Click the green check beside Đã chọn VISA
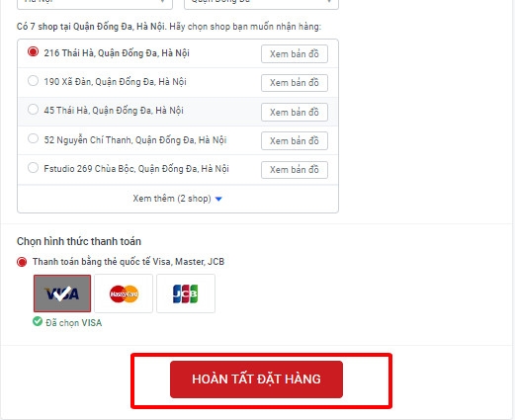 click(x=38, y=321)
